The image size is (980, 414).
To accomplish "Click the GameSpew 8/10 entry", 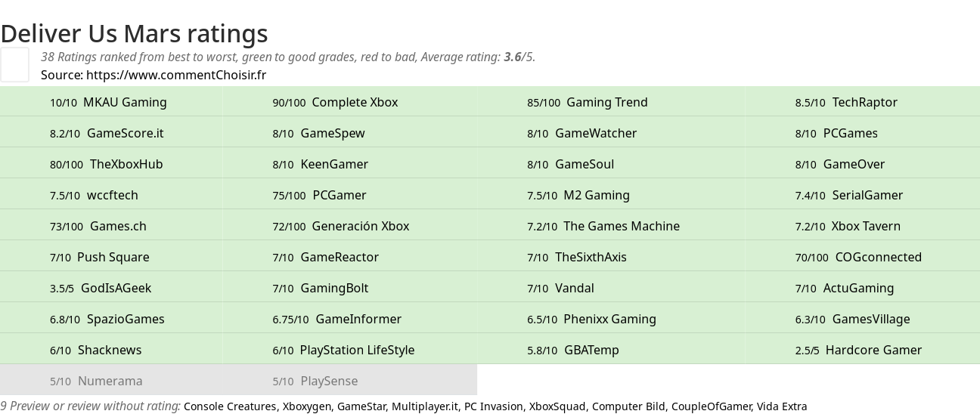I will coord(318,133).
